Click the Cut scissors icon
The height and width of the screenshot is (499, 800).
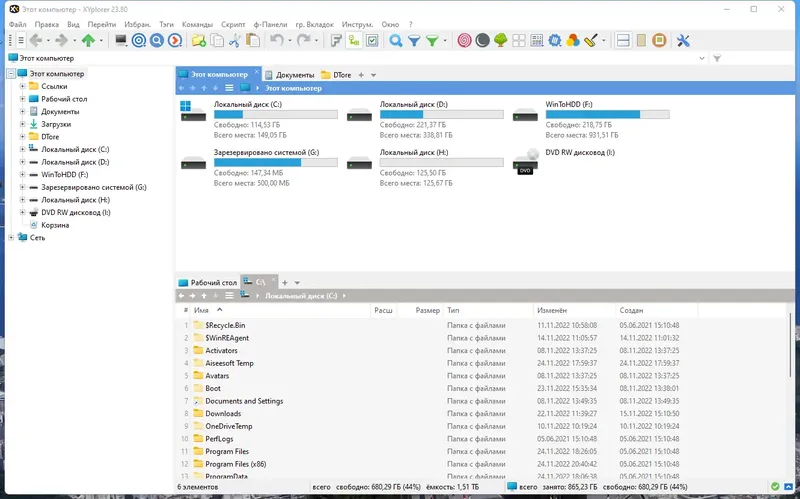(x=235, y=40)
